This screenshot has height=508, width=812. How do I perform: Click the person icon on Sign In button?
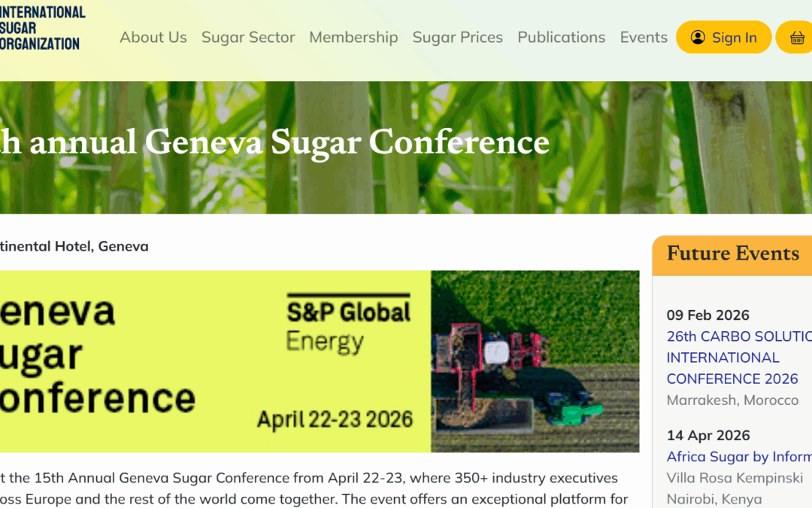point(699,37)
